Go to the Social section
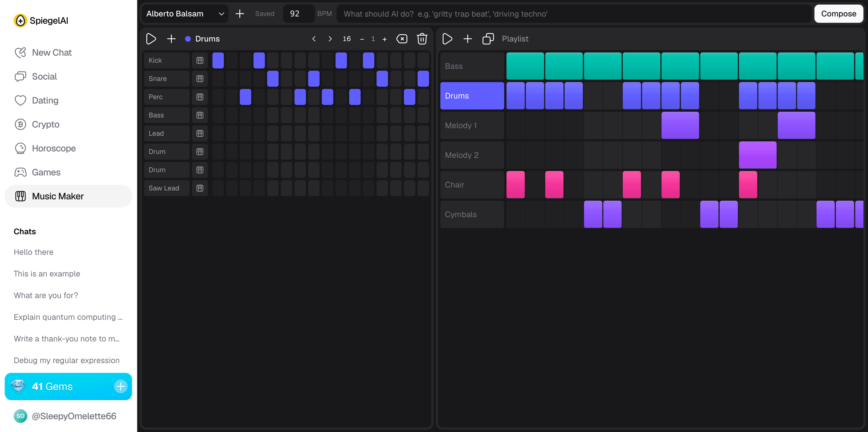The height and width of the screenshot is (432, 868). pyautogui.click(x=68, y=77)
